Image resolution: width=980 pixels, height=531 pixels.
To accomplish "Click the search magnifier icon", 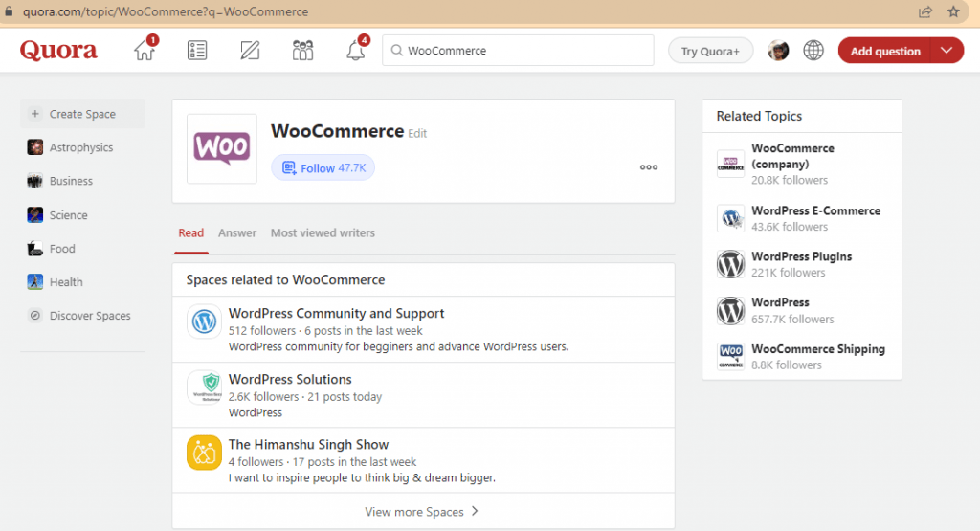I will [396, 50].
